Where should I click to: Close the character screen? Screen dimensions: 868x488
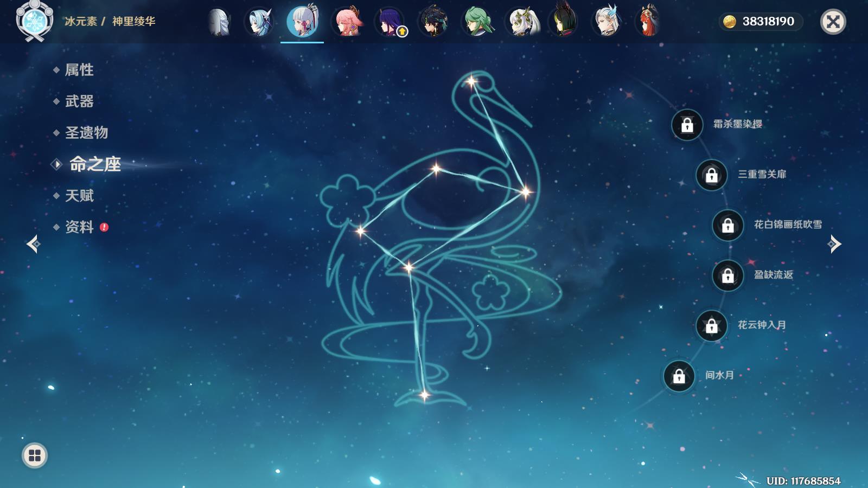pos(833,22)
